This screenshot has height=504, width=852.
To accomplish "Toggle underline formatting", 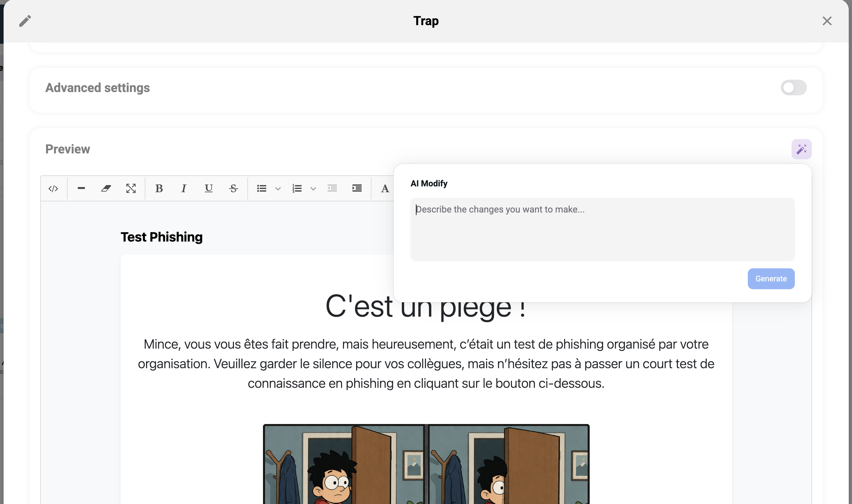I will [209, 188].
